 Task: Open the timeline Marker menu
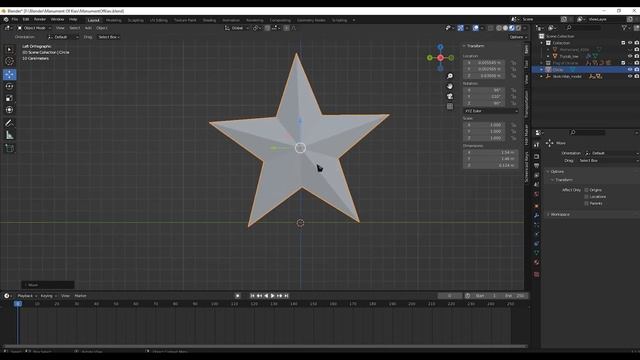pos(80,296)
